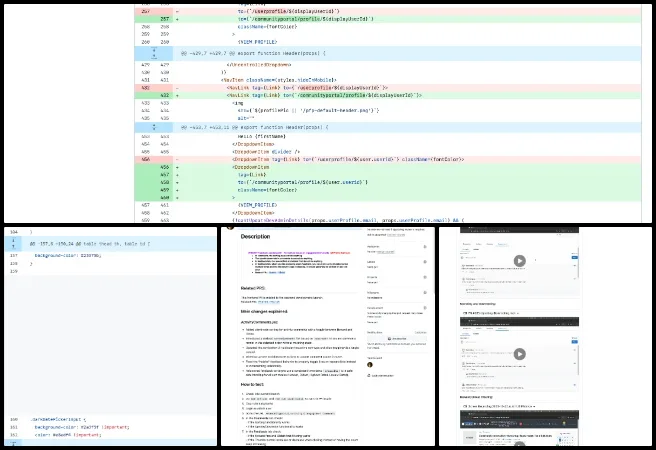
Task: Open the Labels gear in the PR sidebar
Action: pyautogui.click(x=425, y=262)
